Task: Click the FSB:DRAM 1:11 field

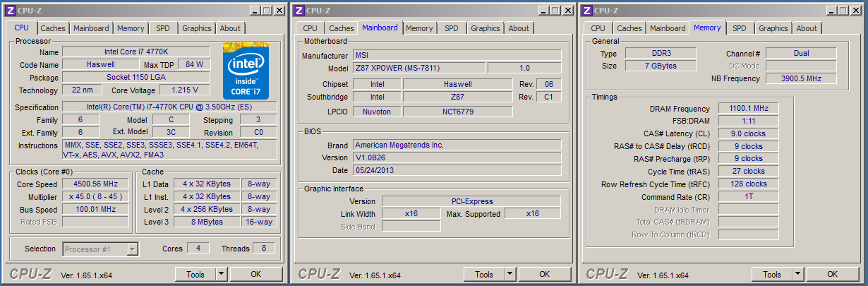Action: tap(749, 121)
